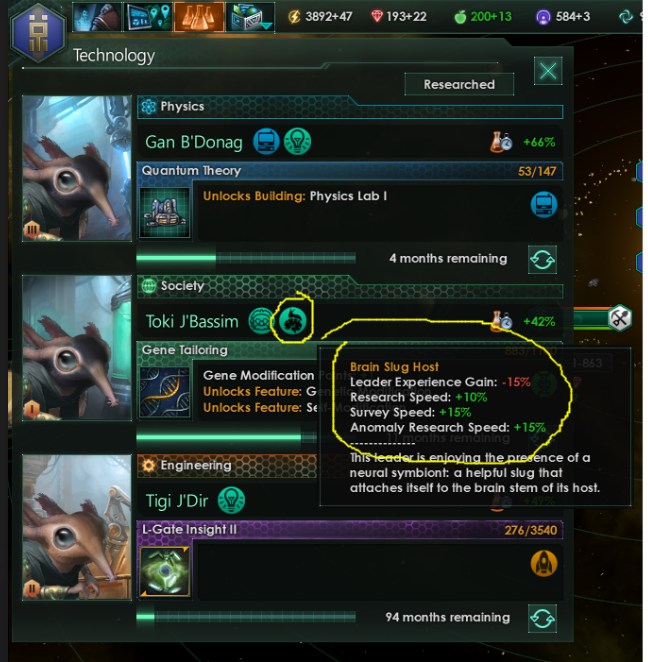
Task: Click the food apple resource icon
Action: [460, 17]
